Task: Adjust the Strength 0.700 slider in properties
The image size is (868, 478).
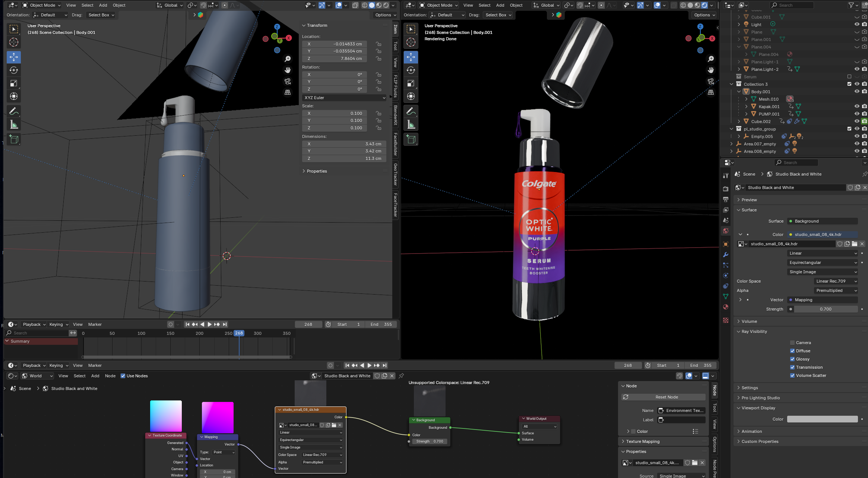Action: coord(826,309)
